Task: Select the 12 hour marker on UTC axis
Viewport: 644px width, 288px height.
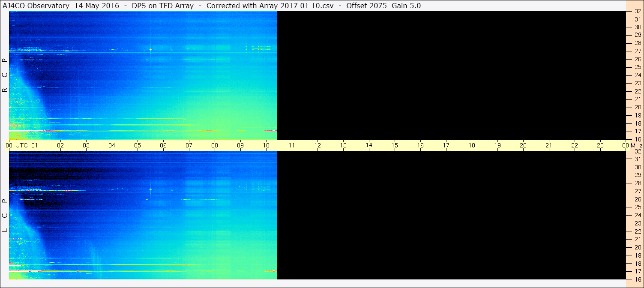Action: [318, 145]
